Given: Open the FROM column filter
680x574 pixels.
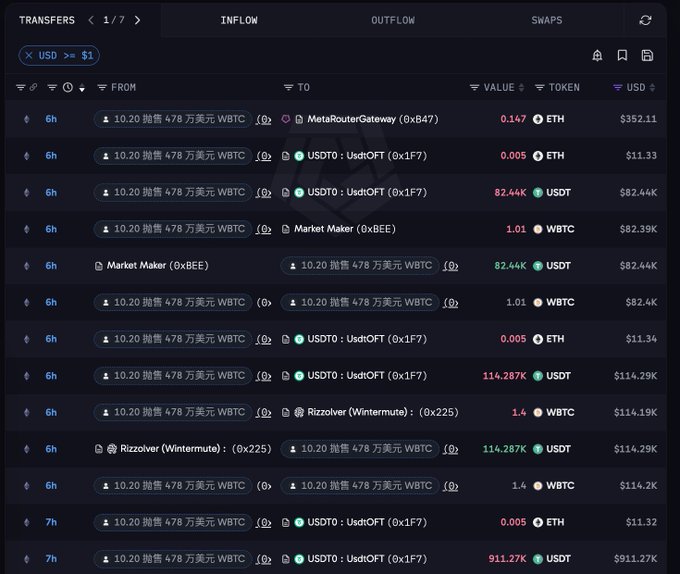Looking at the screenshot, I should pyautogui.click(x=102, y=88).
